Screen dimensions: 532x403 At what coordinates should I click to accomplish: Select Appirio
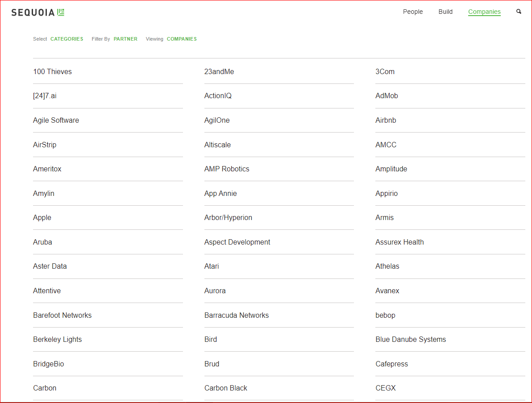[x=387, y=193]
